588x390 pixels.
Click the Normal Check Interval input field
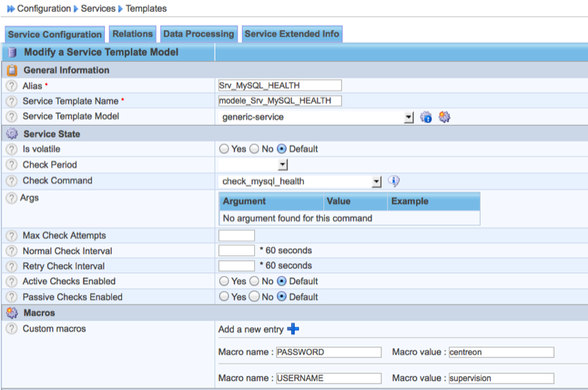click(237, 251)
